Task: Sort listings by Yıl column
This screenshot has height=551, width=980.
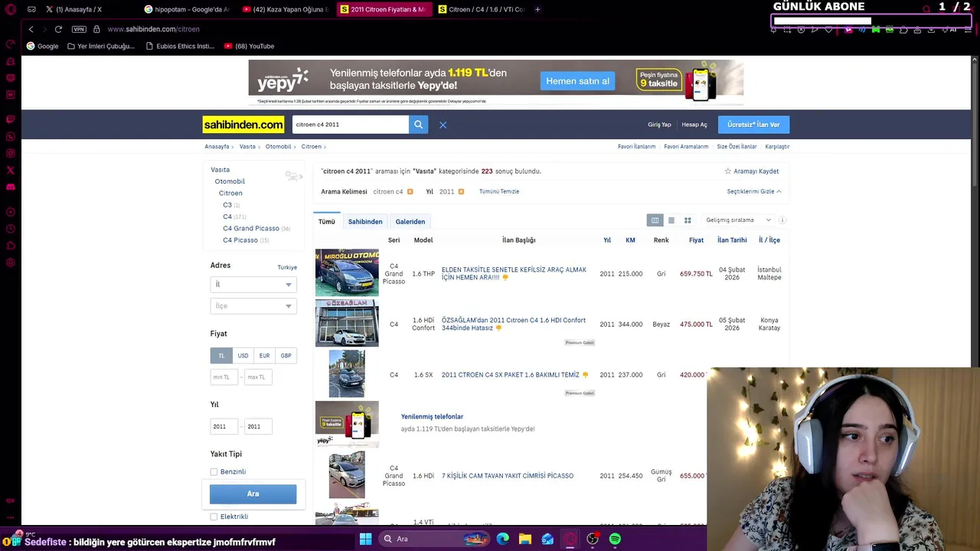Action: 607,240
